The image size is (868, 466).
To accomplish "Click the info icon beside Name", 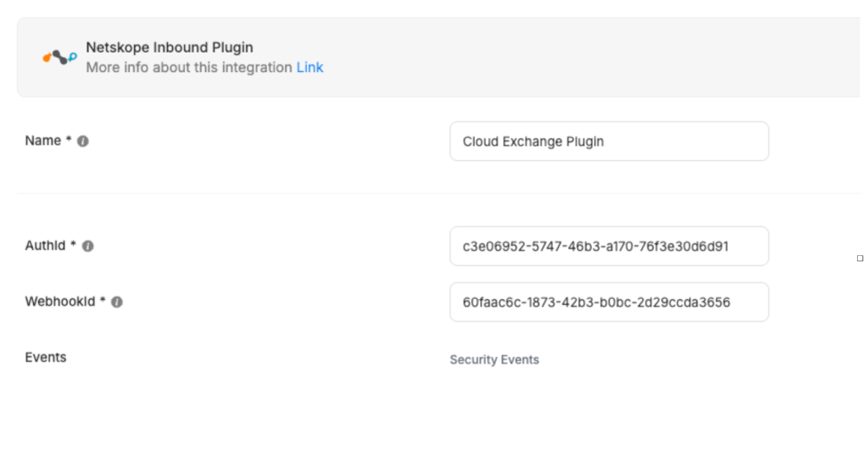I will pos(83,141).
